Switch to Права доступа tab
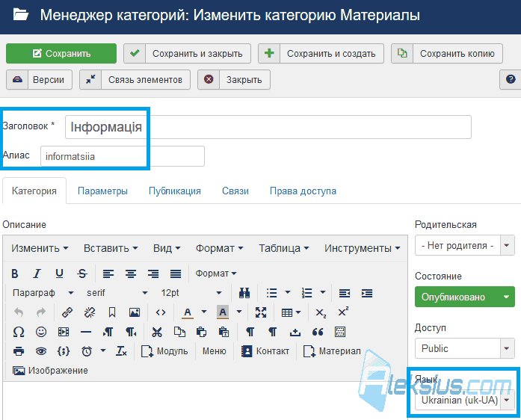Screen dimensions: 521x420 303,191
